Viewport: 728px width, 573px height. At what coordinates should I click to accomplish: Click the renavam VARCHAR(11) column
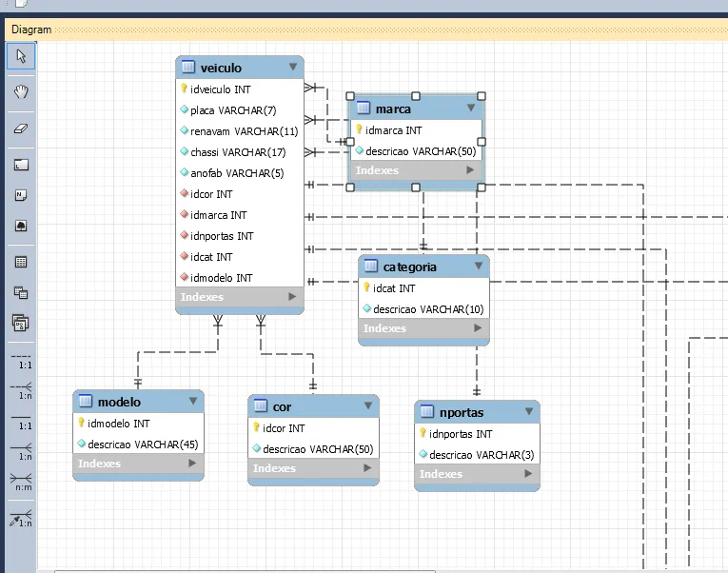244,131
